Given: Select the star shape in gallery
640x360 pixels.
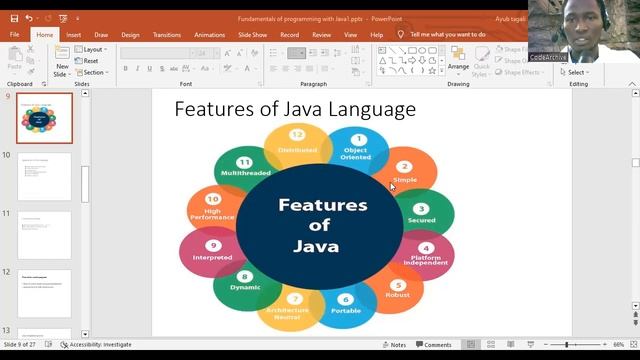Looking at the screenshot, I should coord(432,71).
